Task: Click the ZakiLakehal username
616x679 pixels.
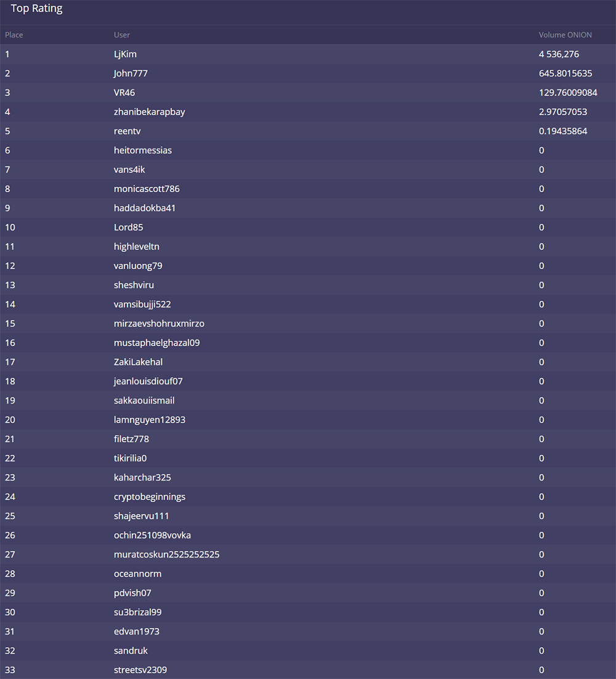Action: (x=138, y=362)
